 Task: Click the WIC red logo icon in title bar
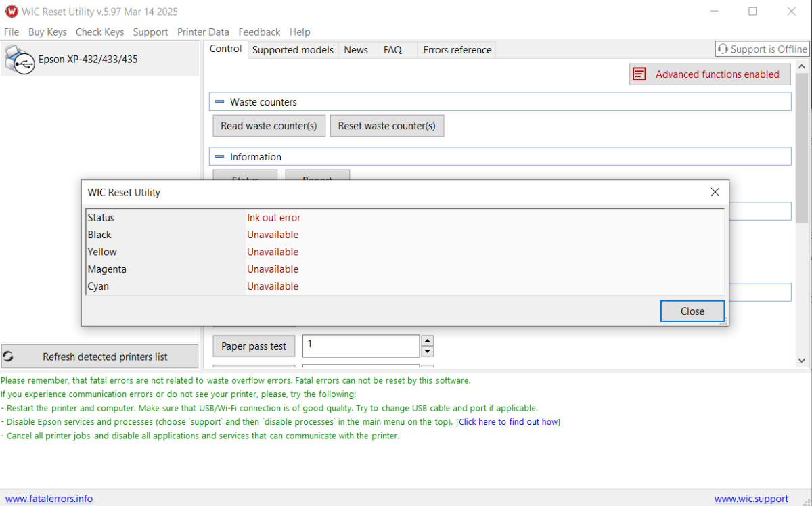click(12, 11)
